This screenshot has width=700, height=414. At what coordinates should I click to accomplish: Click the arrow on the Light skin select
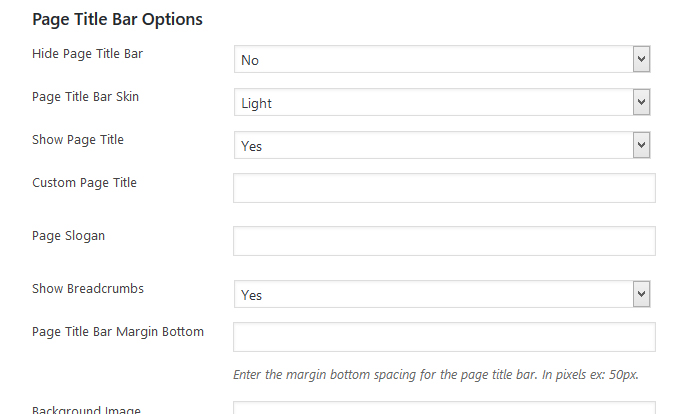coord(641,103)
